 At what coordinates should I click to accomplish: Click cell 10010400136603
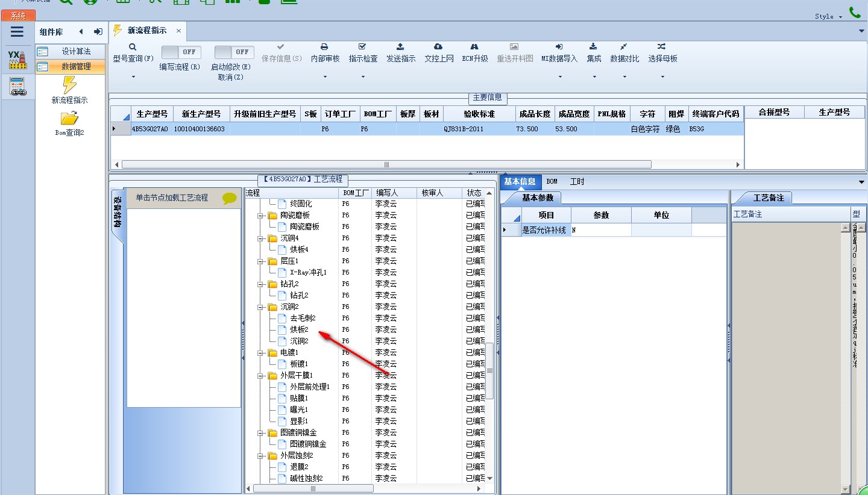point(201,129)
